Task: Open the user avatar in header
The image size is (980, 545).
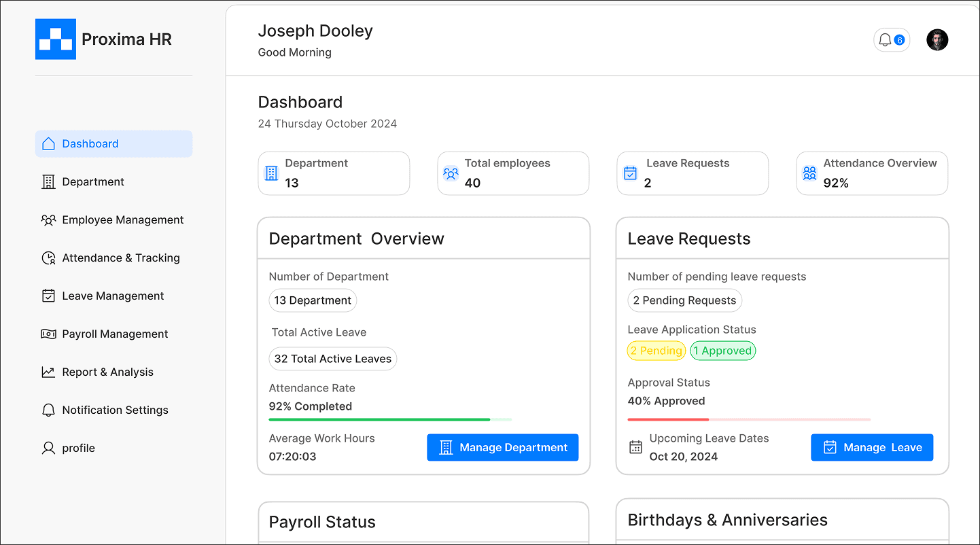Action: click(937, 39)
